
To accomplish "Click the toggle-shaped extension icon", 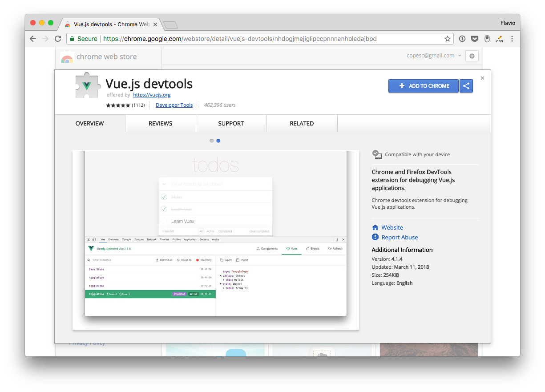I will pos(487,39).
